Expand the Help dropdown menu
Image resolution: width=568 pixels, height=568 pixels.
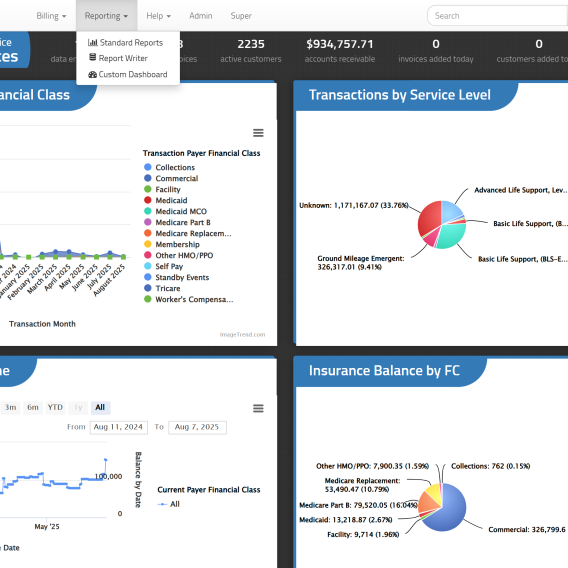coord(158,16)
